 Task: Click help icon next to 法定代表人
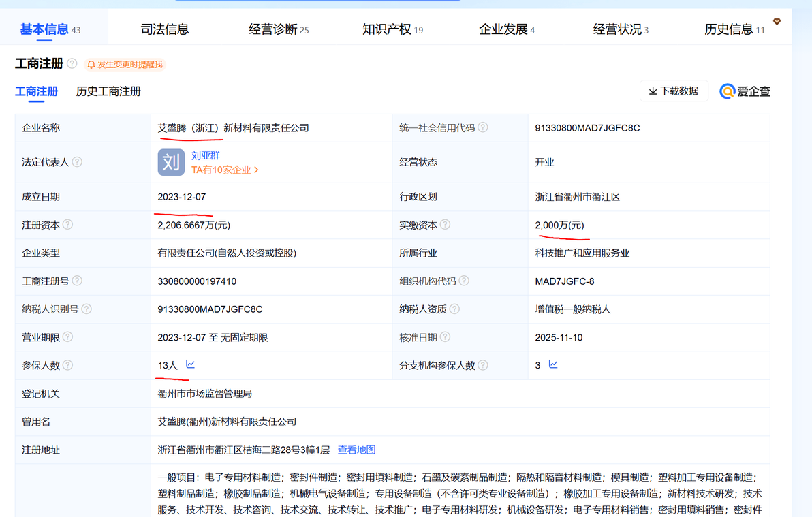pos(77,162)
